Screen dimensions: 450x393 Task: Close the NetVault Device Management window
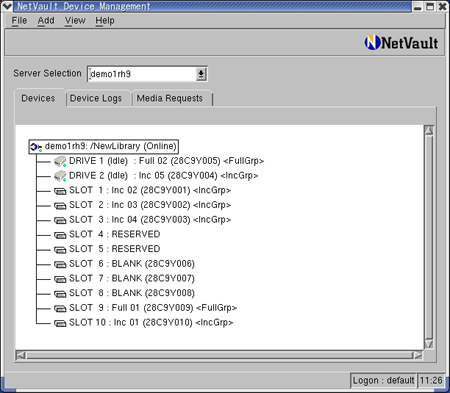442,6
